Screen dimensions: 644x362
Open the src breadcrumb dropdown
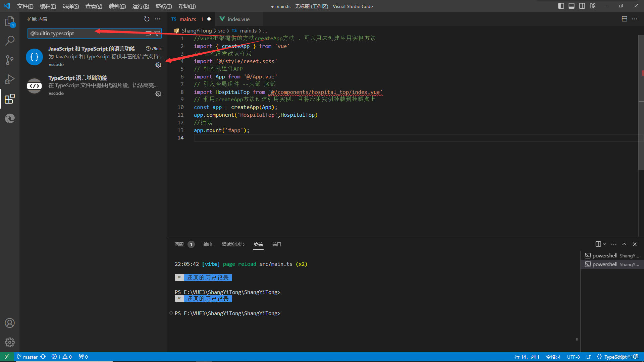pyautogui.click(x=221, y=31)
